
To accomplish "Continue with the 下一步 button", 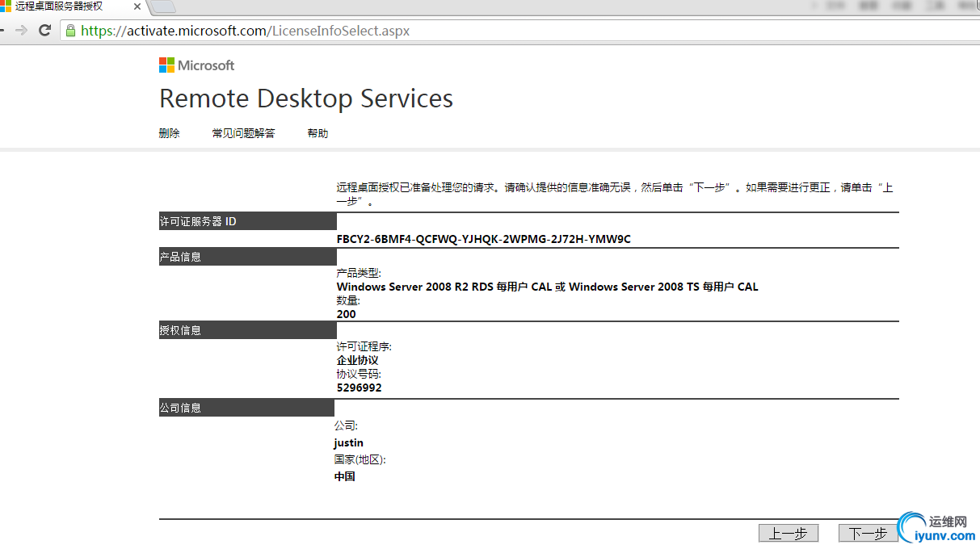I will click(869, 533).
